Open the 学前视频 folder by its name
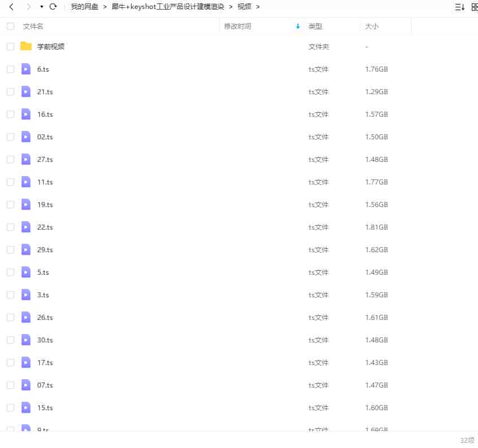Screen dimensions: 478x448 click(50, 46)
